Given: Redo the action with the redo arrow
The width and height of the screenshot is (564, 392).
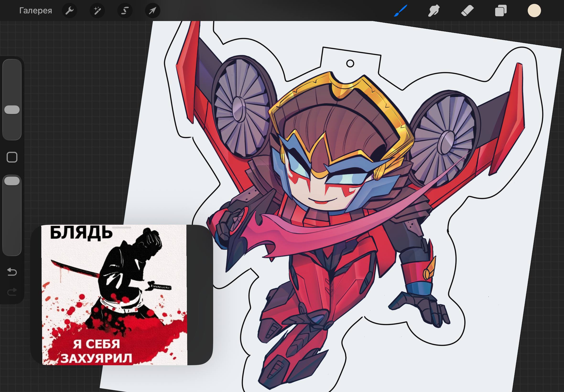Looking at the screenshot, I should (12, 292).
